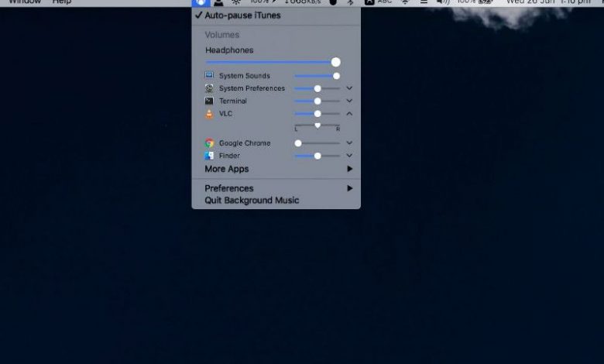Screen dimensions: 604x364
Task: Choose Quit Background Music
Action: click(x=276, y=201)
